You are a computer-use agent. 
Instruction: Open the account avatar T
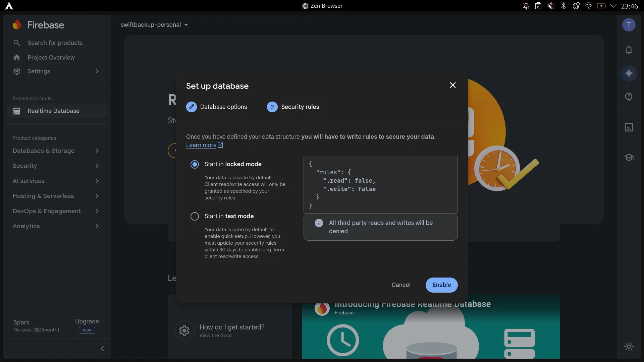[x=629, y=25]
